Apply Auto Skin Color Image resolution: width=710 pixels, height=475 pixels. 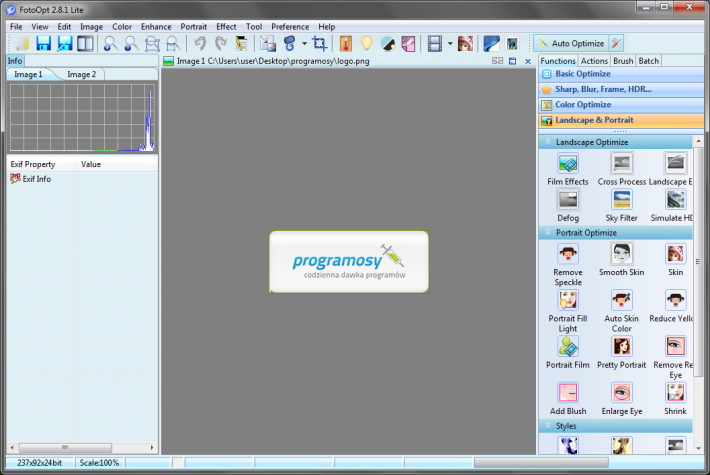click(x=621, y=311)
